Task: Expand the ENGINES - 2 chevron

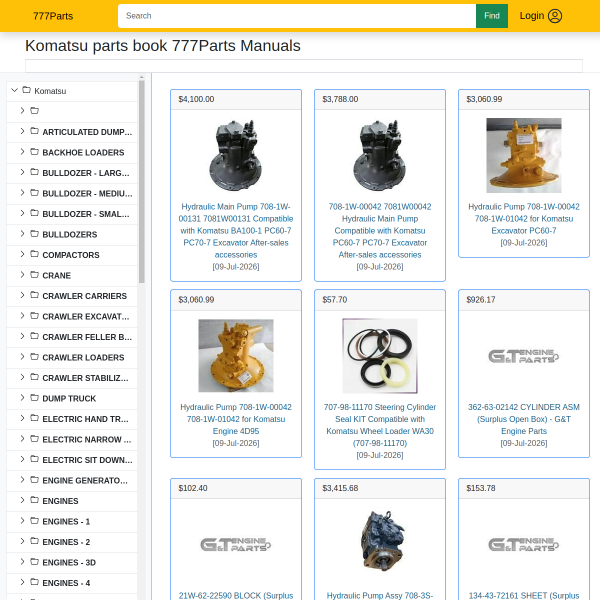Action: click(x=22, y=541)
